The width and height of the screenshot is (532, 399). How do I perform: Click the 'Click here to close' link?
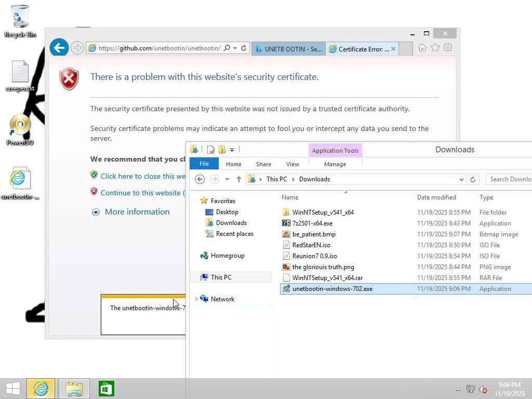click(143, 176)
